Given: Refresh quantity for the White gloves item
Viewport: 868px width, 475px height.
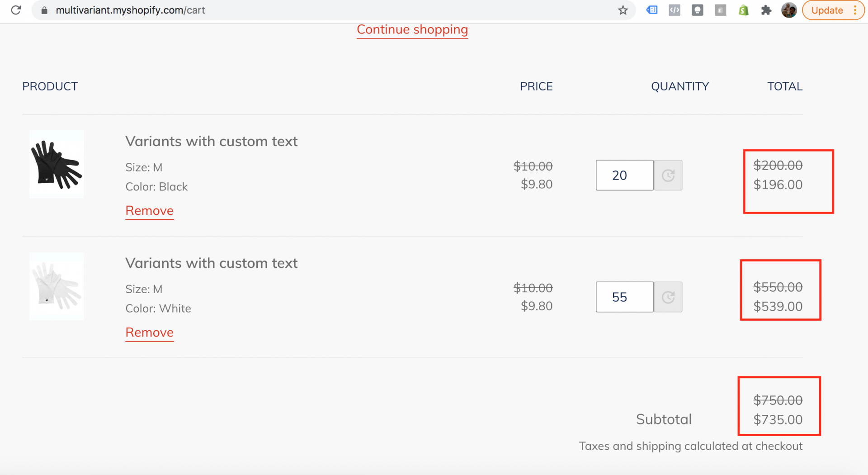Looking at the screenshot, I should (x=668, y=297).
